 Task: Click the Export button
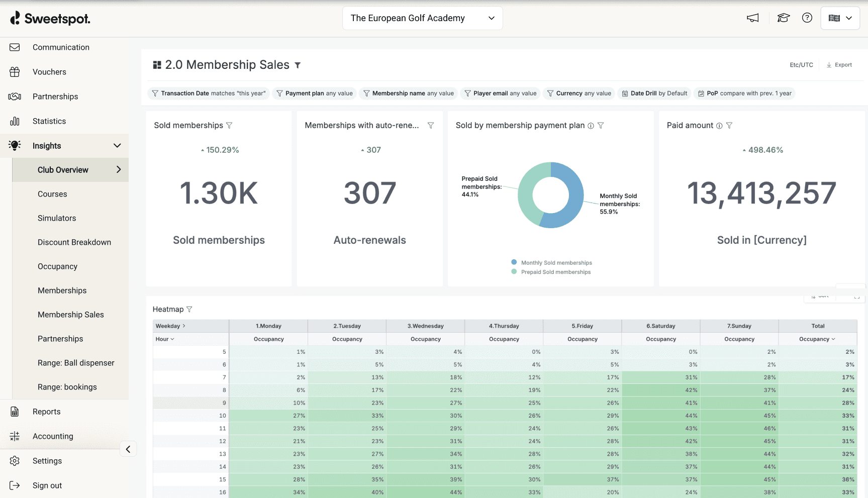point(839,65)
